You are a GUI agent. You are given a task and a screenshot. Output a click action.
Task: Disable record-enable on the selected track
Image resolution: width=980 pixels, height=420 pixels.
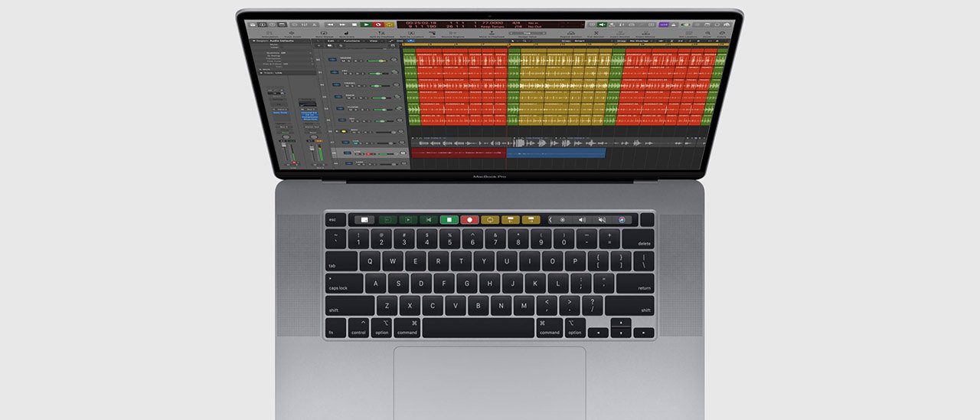pyautogui.click(x=368, y=154)
